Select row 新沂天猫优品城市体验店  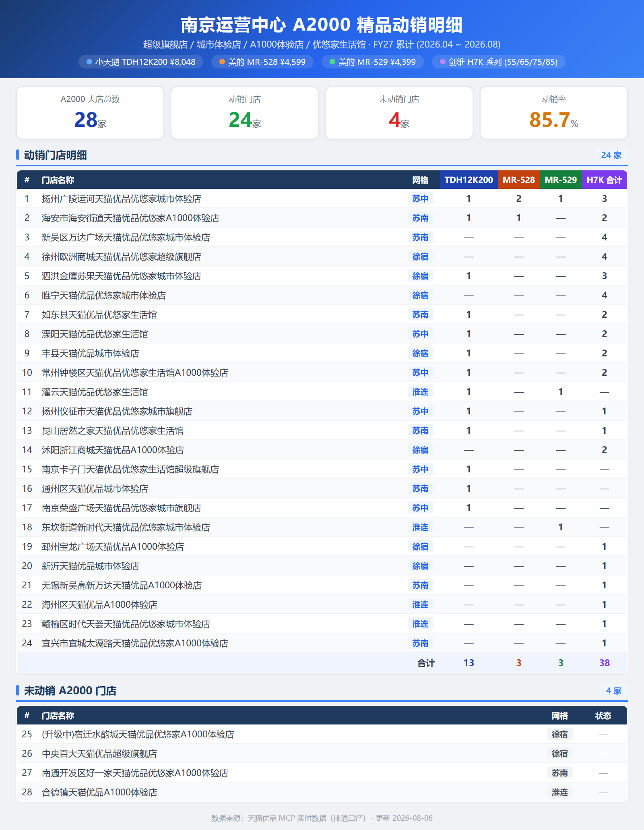[x=322, y=566]
